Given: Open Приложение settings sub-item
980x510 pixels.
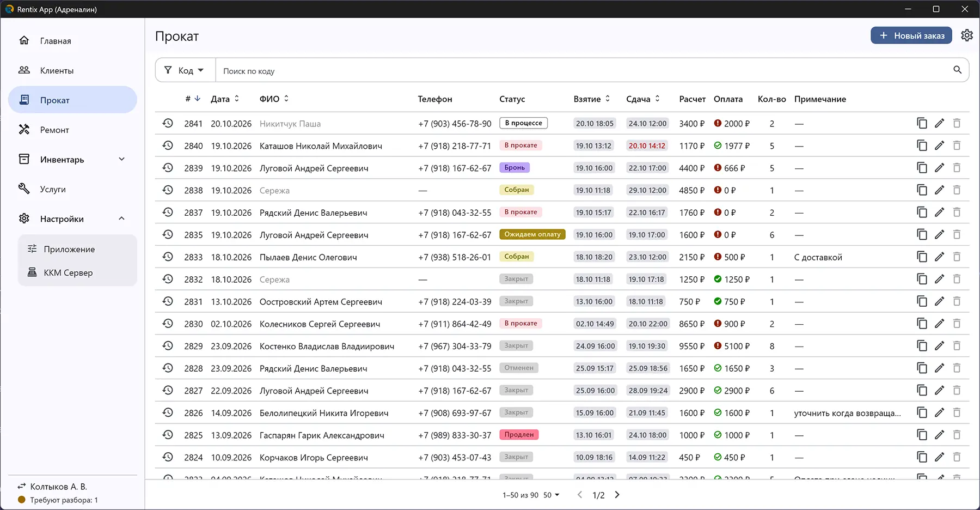Looking at the screenshot, I should click(x=77, y=249).
